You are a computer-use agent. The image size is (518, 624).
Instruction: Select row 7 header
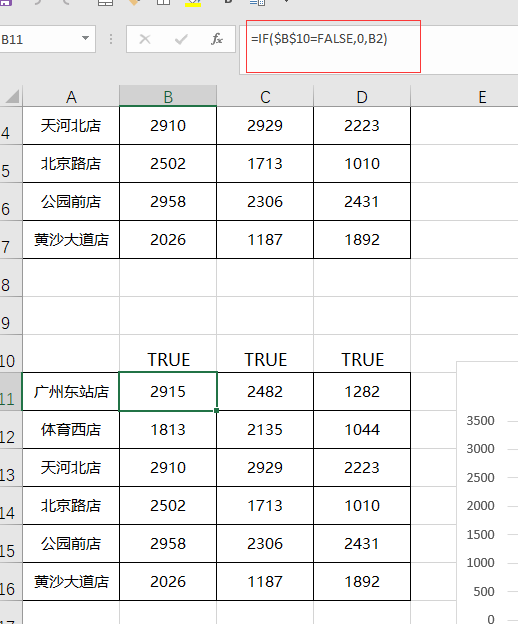(11, 240)
